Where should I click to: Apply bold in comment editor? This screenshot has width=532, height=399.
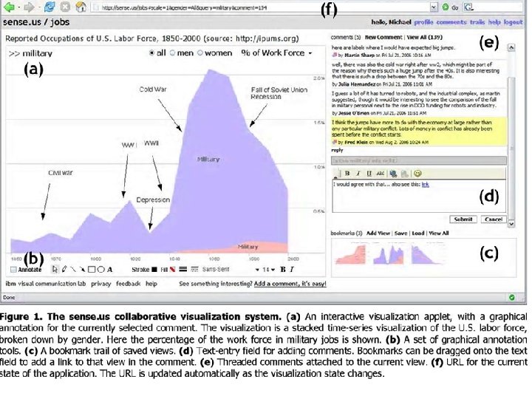347,174
